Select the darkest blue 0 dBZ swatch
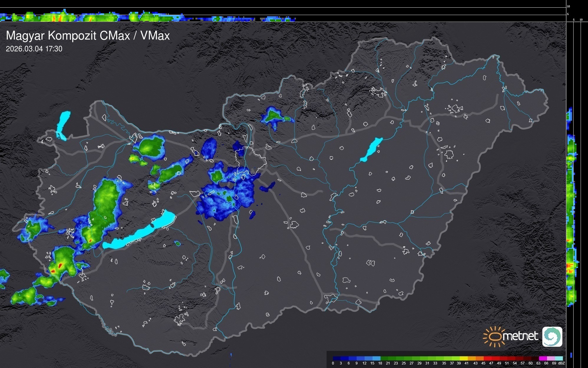Screen dimensions: 588x368 (x=337, y=358)
